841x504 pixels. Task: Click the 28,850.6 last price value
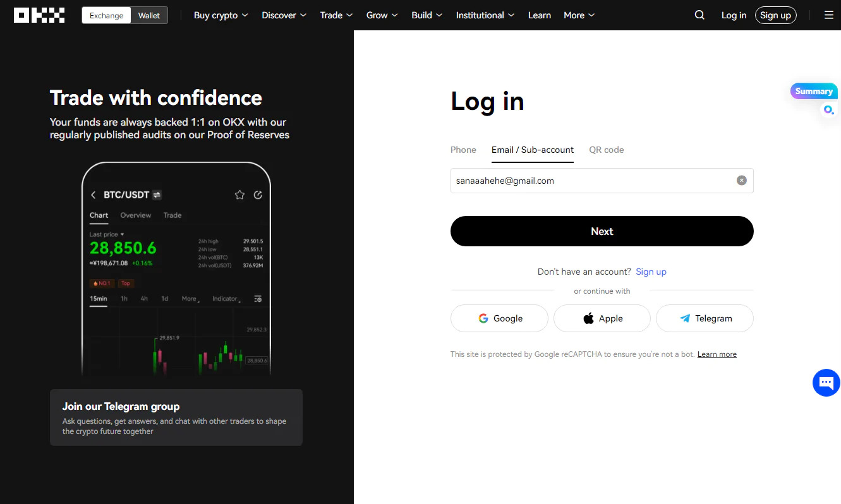123,248
